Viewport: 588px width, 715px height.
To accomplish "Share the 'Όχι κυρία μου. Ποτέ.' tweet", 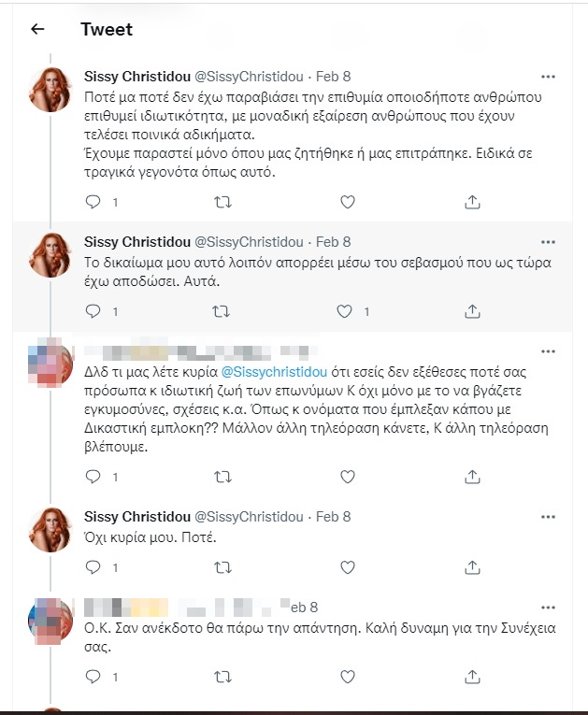I will tap(473, 566).
